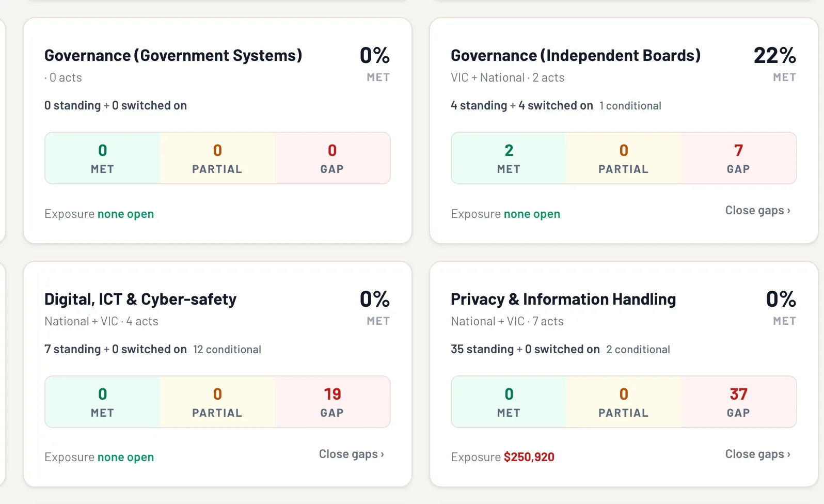Click "Exposure none open" on Independent Boards card
This screenshot has width=824, height=504.
click(505, 214)
